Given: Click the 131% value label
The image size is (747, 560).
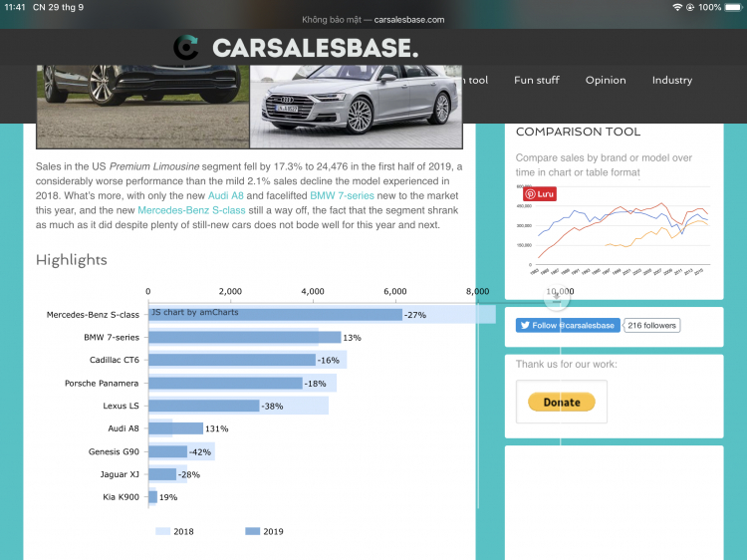Looking at the screenshot, I should 217,428.
